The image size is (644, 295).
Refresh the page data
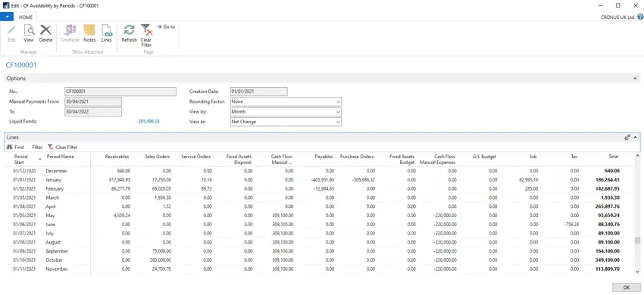129,31
